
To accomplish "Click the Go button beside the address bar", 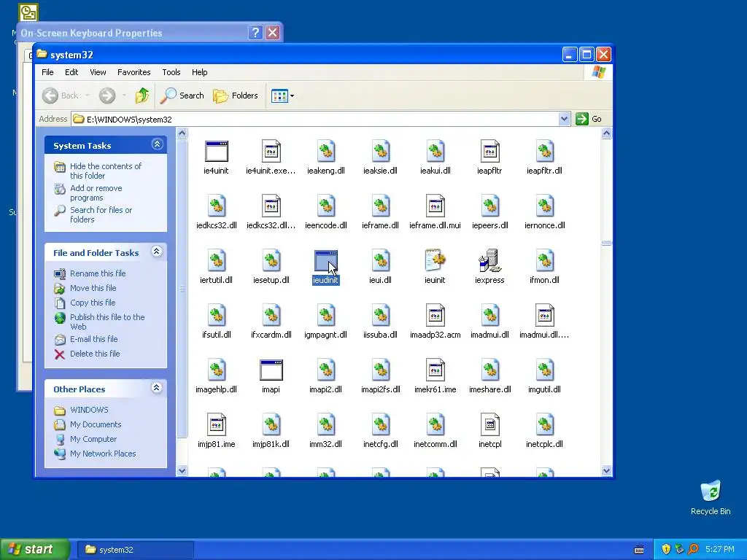I will pyautogui.click(x=589, y=119).
